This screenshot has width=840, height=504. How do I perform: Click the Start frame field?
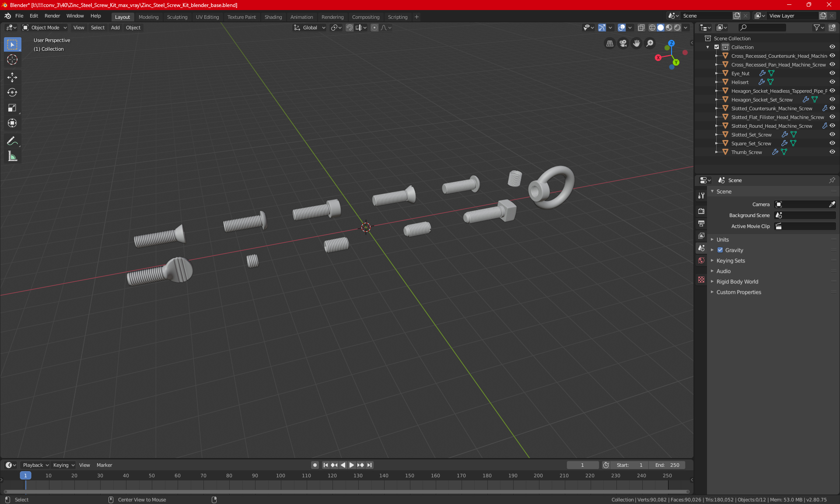coord(630,465)
